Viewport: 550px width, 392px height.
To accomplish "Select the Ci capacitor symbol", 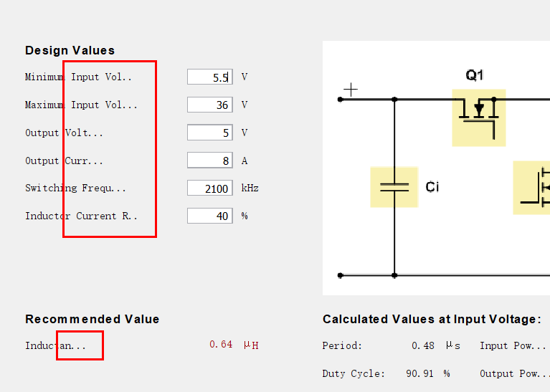I will [x=394, y=187].
